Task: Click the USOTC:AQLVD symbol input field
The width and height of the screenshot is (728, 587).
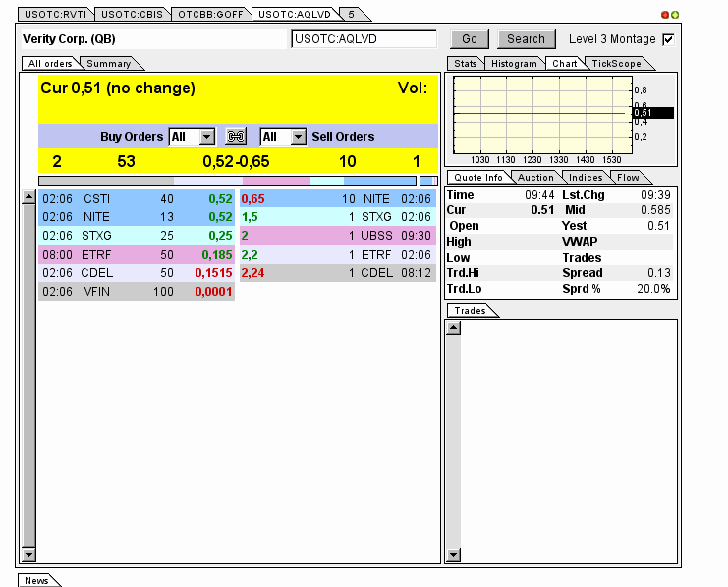Action: pyautogui.click(x=364, y=39)
